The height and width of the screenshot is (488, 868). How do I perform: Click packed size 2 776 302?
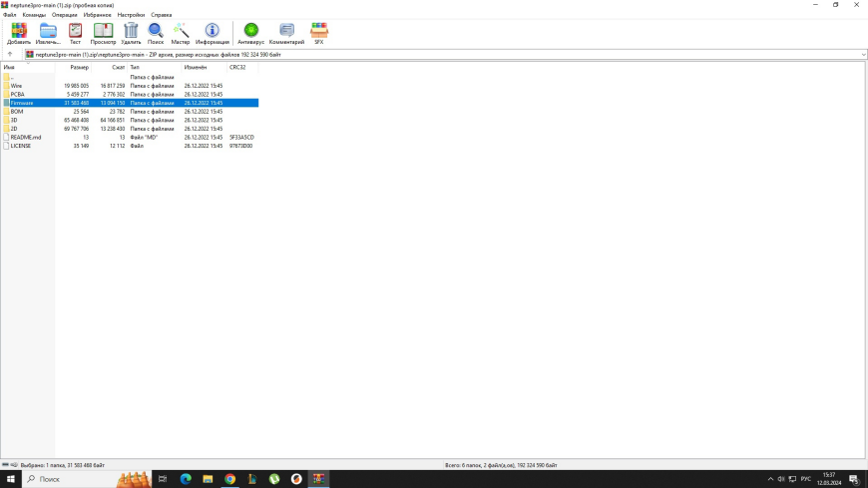113,95
